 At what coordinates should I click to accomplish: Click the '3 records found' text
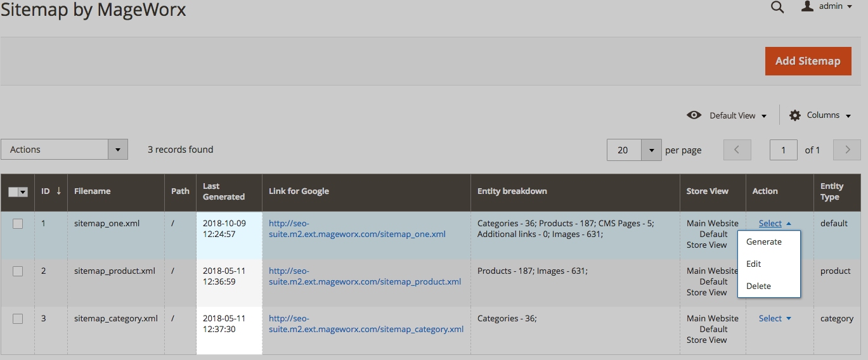click(181, 150)
